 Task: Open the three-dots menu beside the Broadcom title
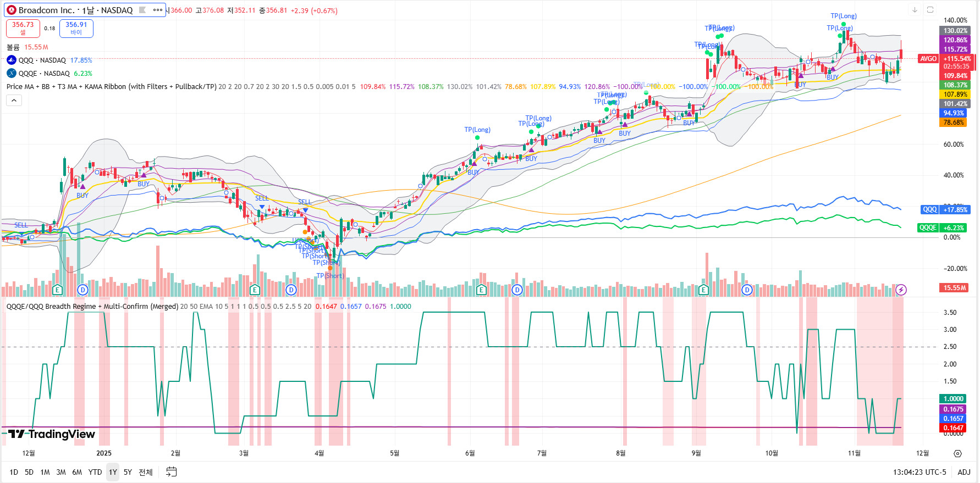pos(158,10)
